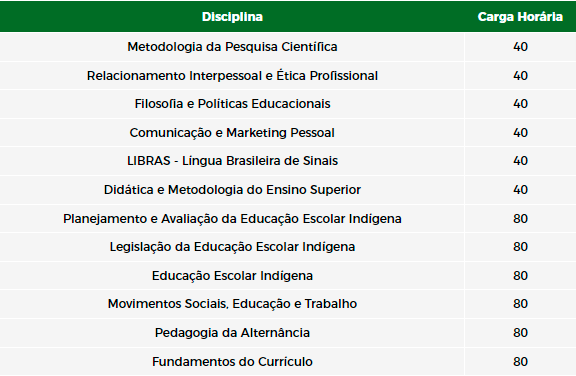Click 40 hours beside Comunicação e Marketing Pessoal
The width and height of the screenshot is (576, 376).
520,133
